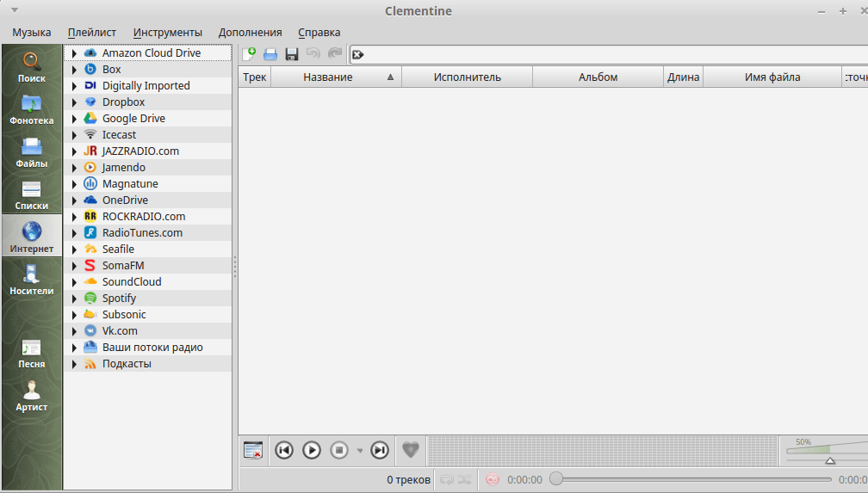The image size is (868, 493).
Task: Create a new playlist with the toolbar icon
Action: (249, 53)
